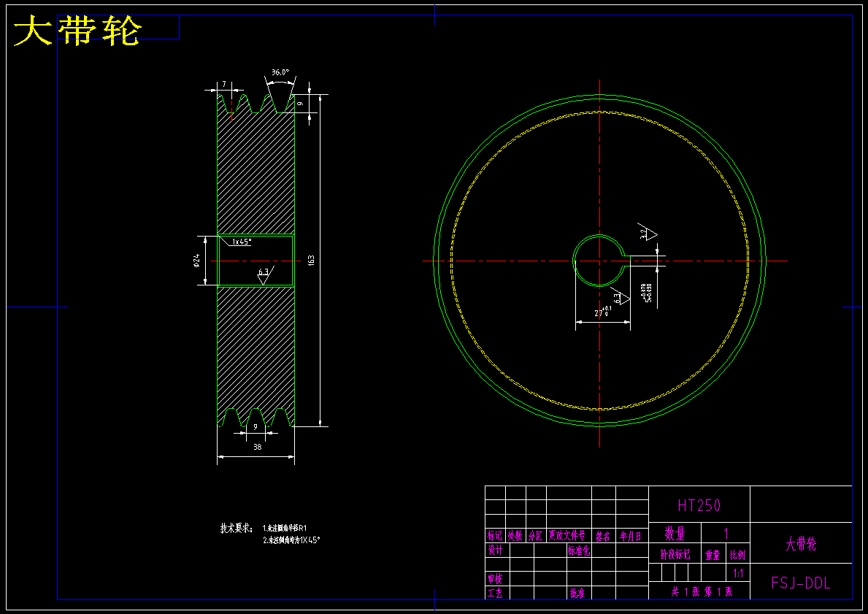Screen dimensions: 868x614
Task: Select the '163' outer diameter dimension
Action: 311,260
